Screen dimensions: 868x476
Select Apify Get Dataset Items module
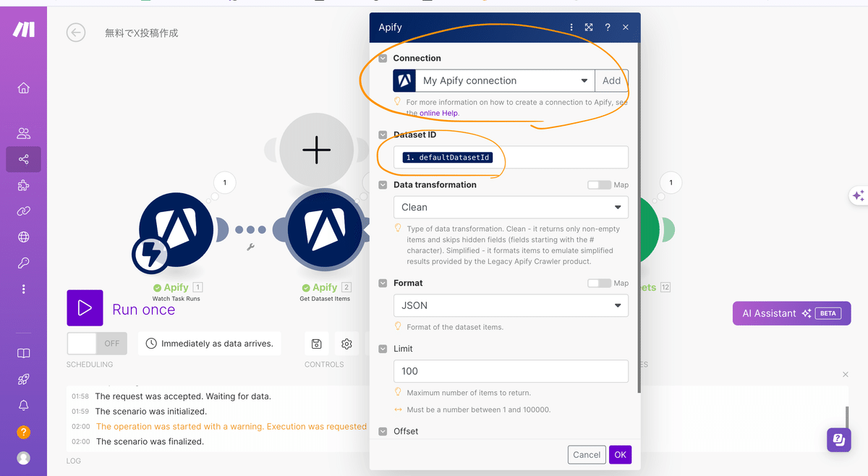click(325, 229)
